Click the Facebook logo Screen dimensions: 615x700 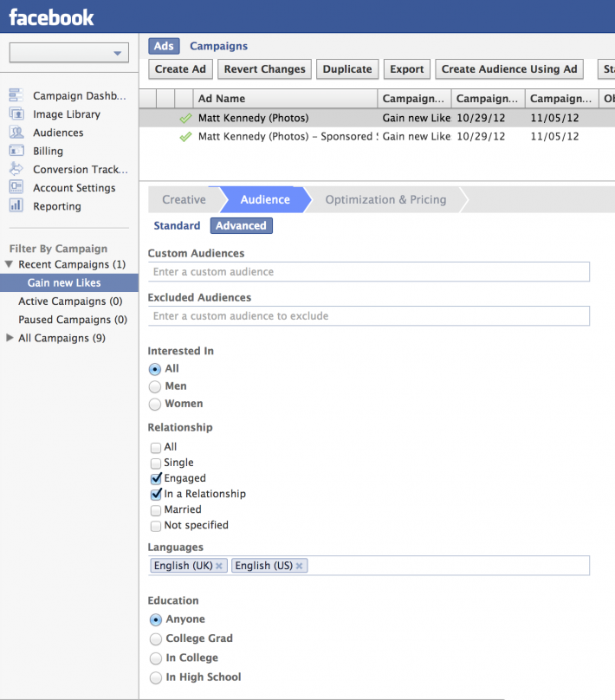coord(51,17)
